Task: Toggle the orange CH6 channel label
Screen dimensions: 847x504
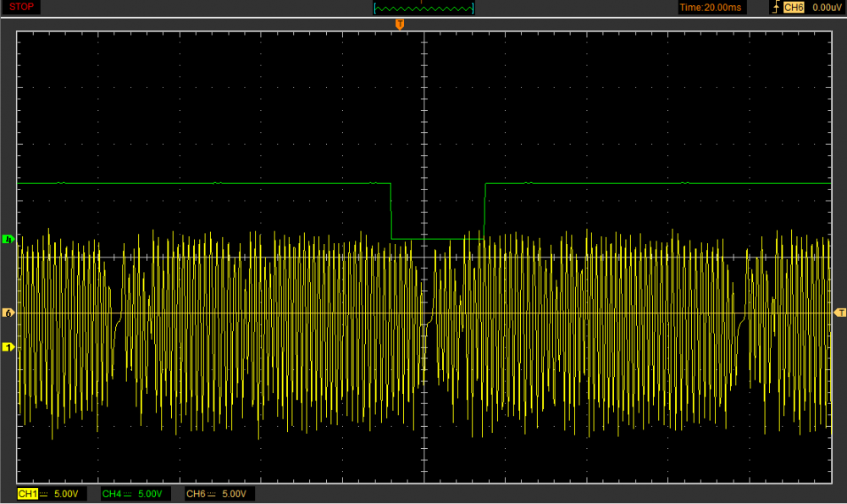Action: click(x=195, y=494)
